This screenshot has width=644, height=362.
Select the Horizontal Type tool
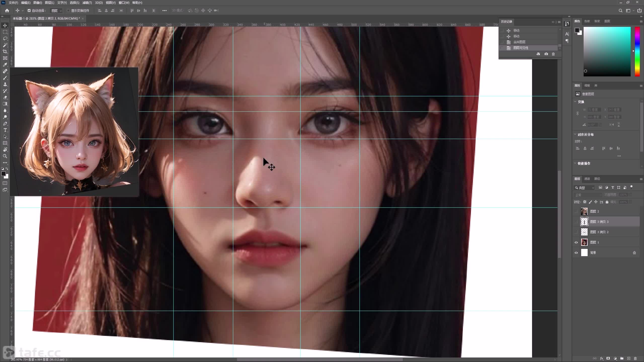click(x=5, y=130)
